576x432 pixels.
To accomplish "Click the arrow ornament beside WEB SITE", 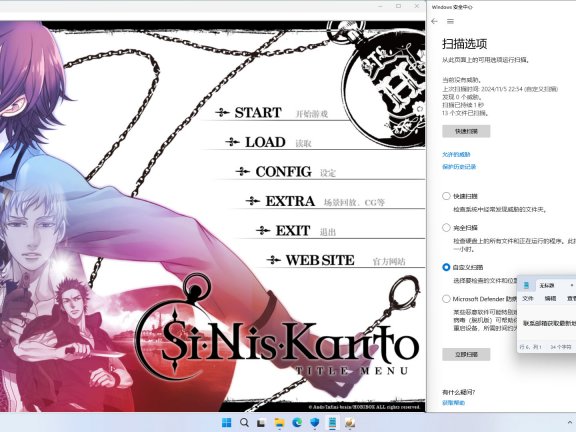I will pyautogui.click(x=274, y=260).
